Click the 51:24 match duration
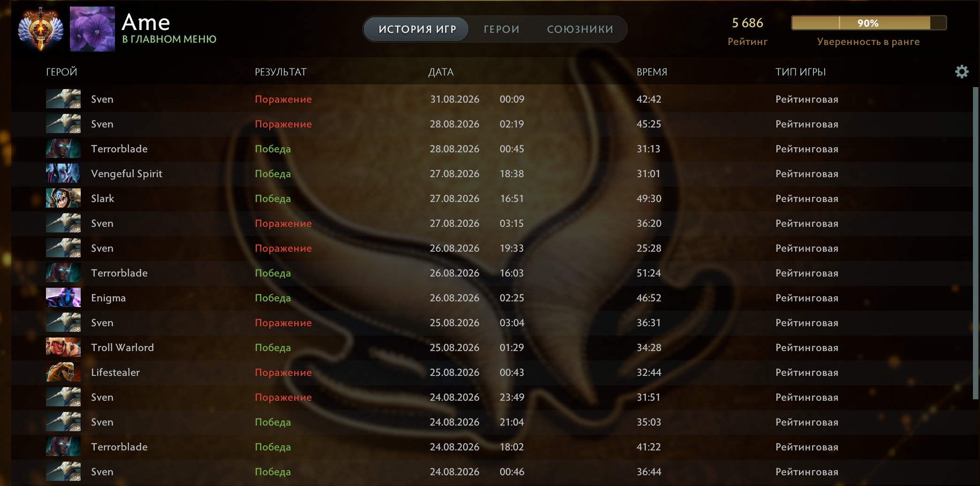This screenshot has height=486, width=980. click(x=649, y=273)
